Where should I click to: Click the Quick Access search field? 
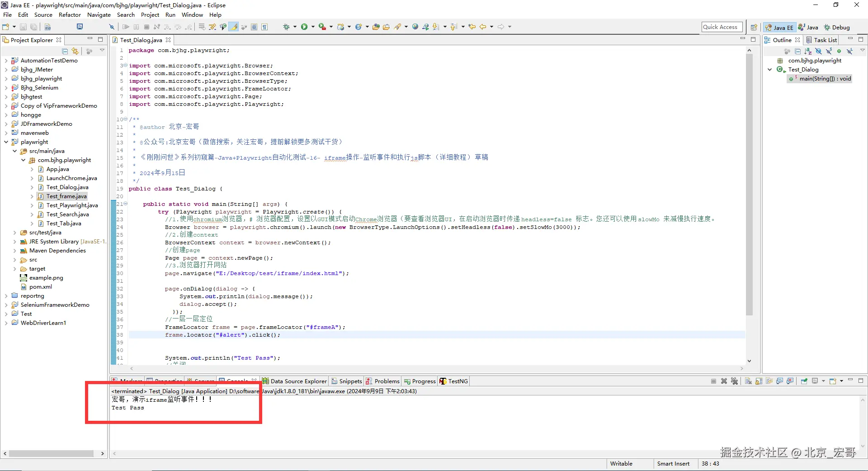722,27
